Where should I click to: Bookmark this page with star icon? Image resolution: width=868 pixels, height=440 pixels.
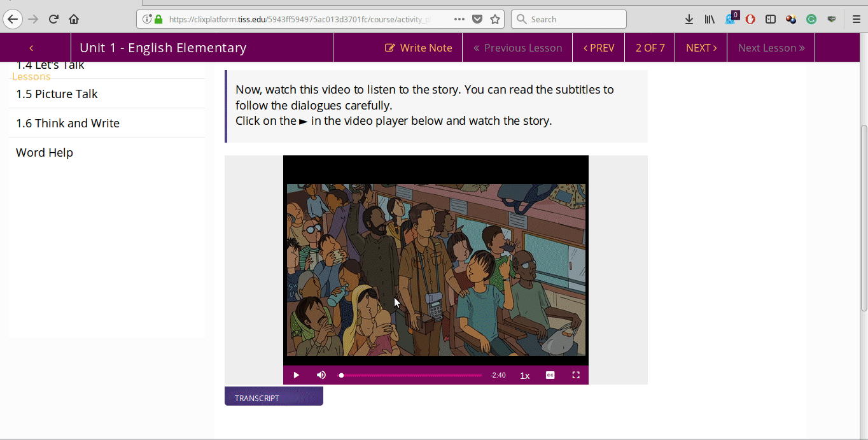point(495,19)
